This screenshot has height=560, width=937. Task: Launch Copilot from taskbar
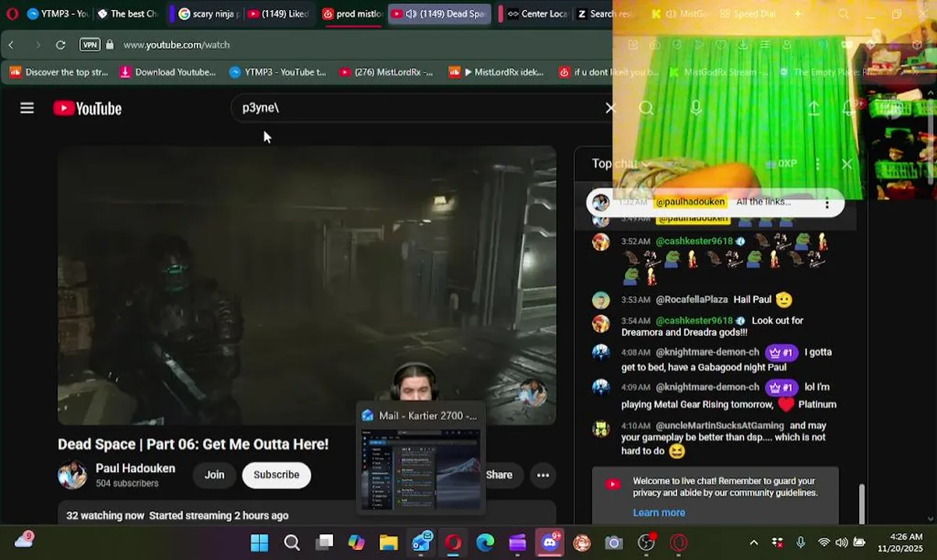[x=356, y=542]
